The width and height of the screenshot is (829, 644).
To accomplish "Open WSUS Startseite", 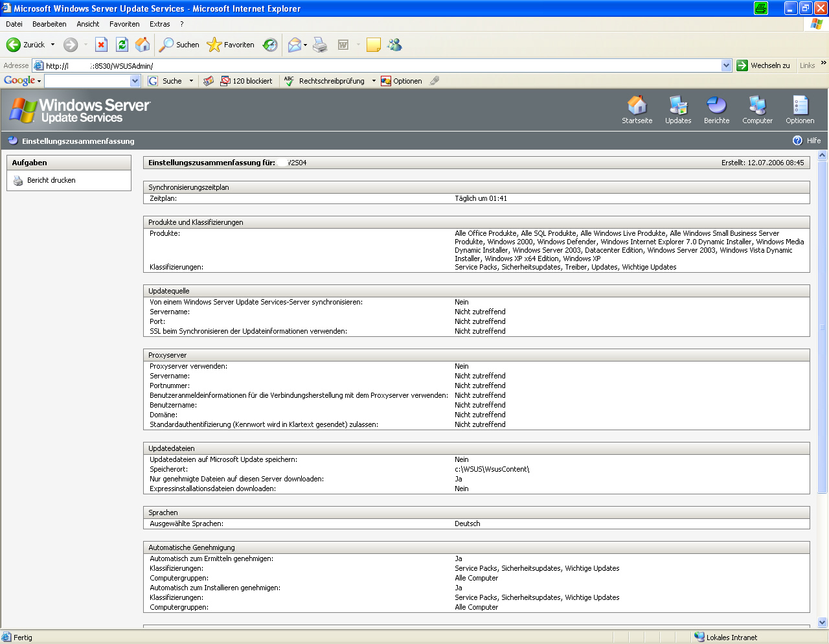I will coord(637,109).
